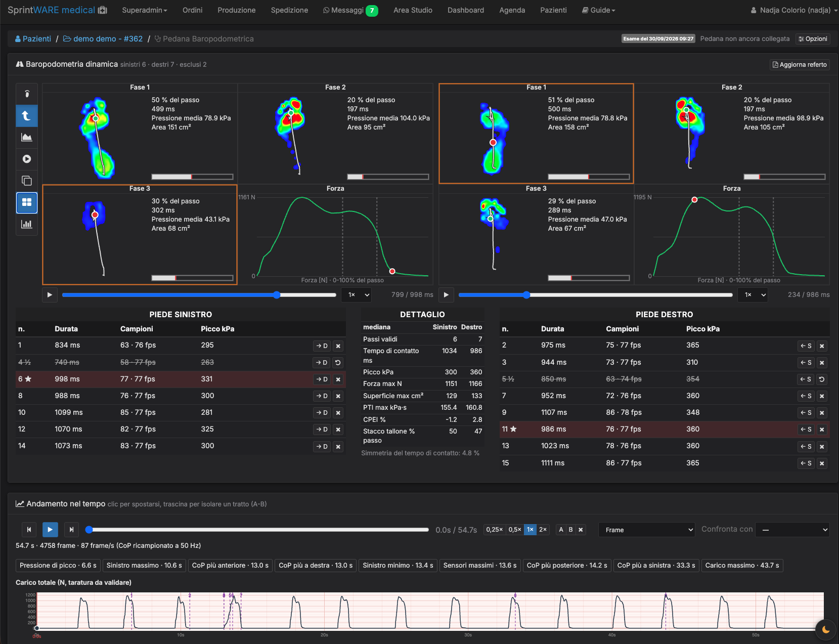Select the static posture icon in the sidebar

click(27, 94)
